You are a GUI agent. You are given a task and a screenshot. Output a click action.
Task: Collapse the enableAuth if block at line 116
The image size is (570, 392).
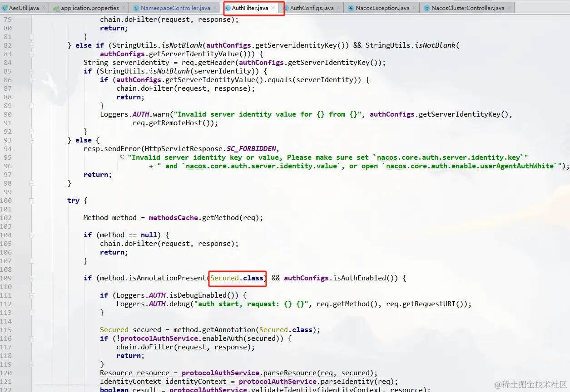click(31, 338)
